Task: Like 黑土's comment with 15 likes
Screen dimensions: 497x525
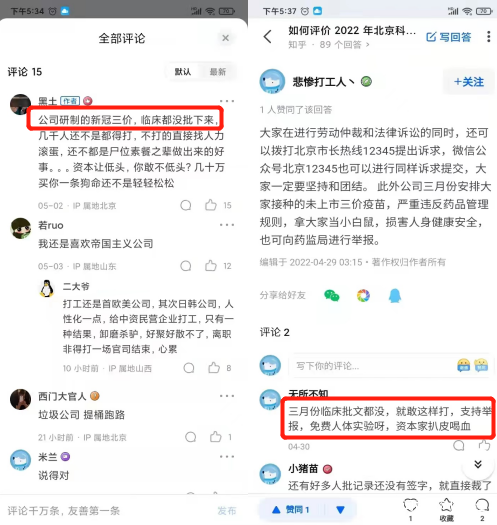Action: pyautogui.click(x=211, y=205)
